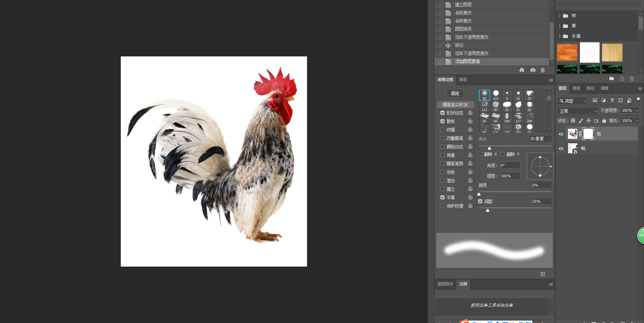
Task: Lock layer position
Action: pyautogui.click(x=589, y=121)
